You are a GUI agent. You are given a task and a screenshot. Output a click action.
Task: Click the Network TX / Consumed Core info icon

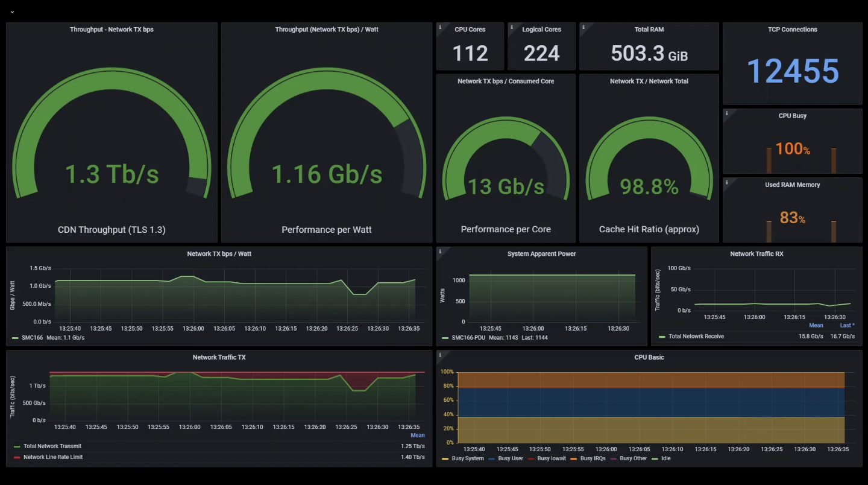(440, 78)
